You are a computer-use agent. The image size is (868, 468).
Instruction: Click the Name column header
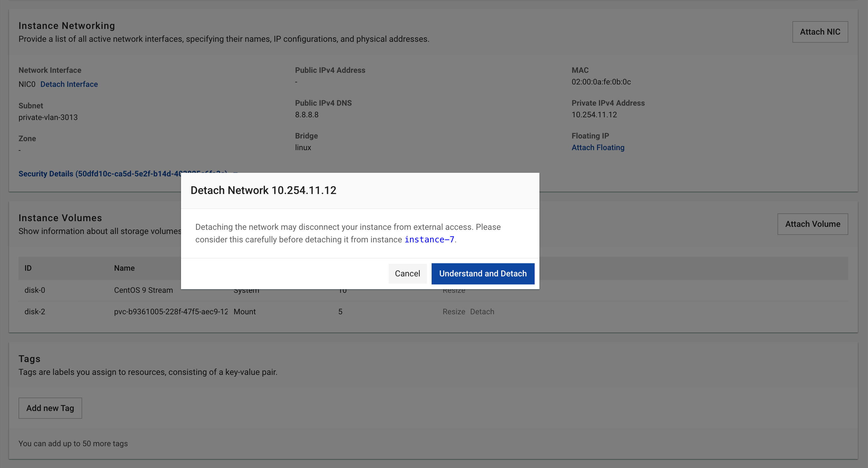pos(124,268)
